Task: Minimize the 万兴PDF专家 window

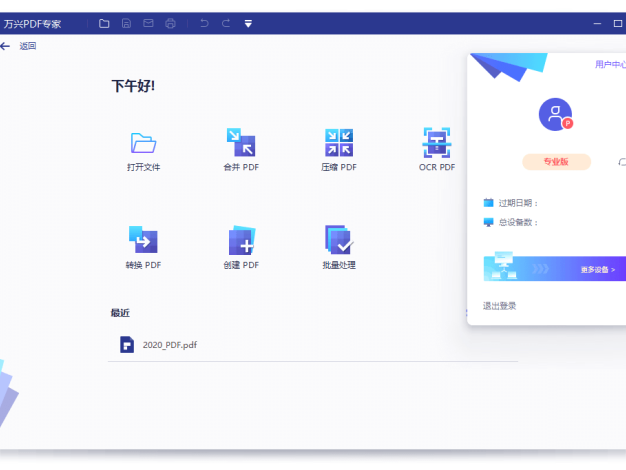Action: click(x=597, y=24)
